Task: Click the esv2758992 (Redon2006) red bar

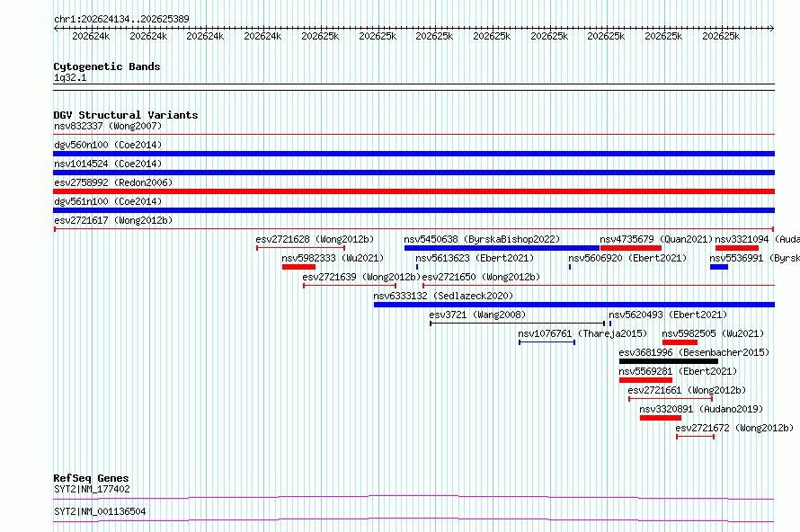Action: (413, 191)
